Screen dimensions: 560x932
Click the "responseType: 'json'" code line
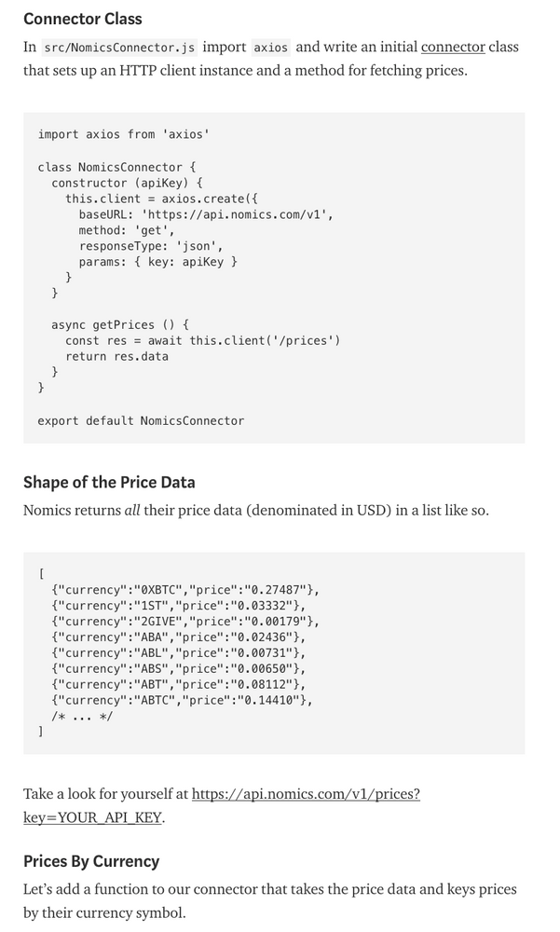(151, 246)
